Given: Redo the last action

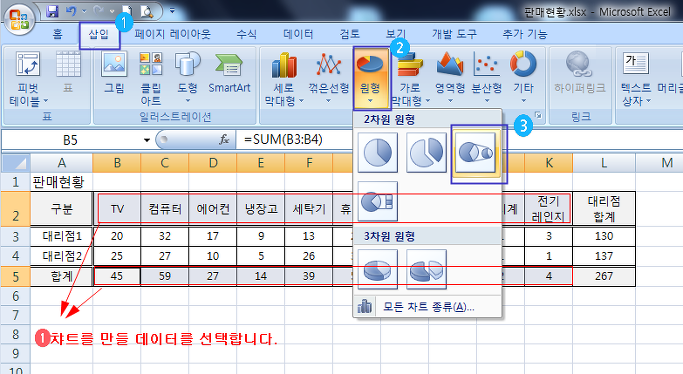Looking at the screenshot, I should (98, 11).
